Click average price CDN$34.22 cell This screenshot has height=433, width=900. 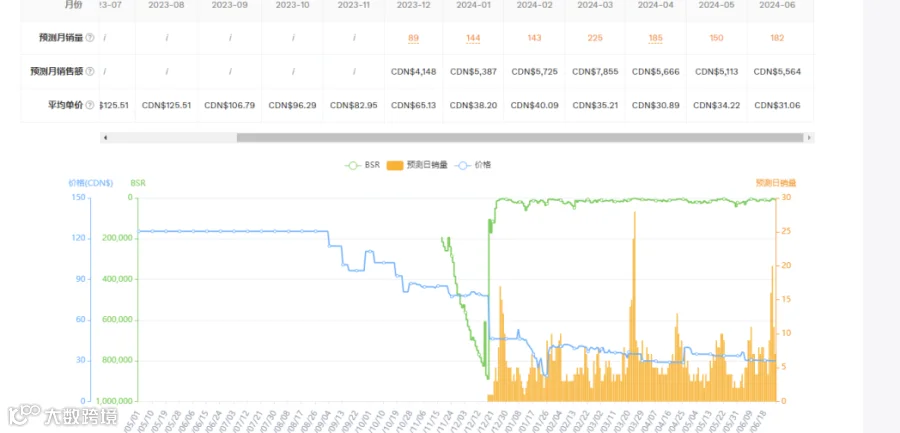716,106
